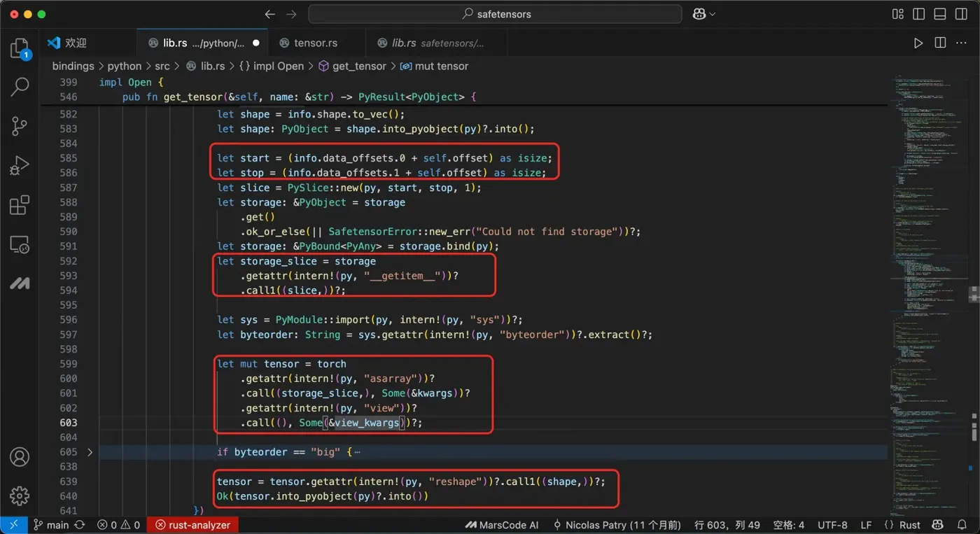
Task: Open Customize Layout icon in title bar
Action: click(898, 14)
